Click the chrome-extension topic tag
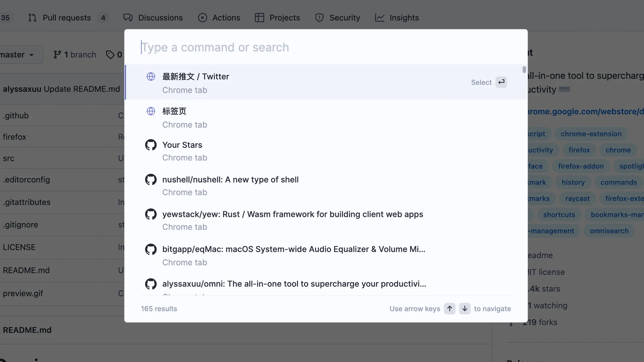The width and height of the screenshot is (644, 362). click(591, 134)
